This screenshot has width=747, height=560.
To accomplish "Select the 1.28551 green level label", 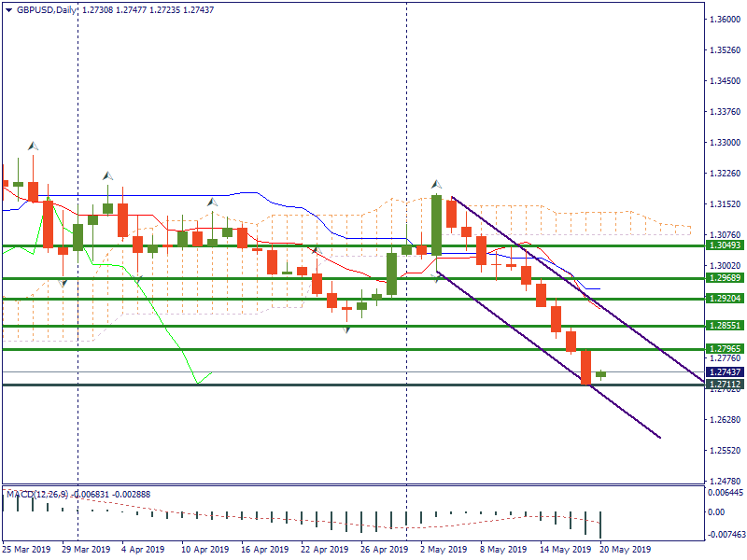I will (x=725, y=326).
